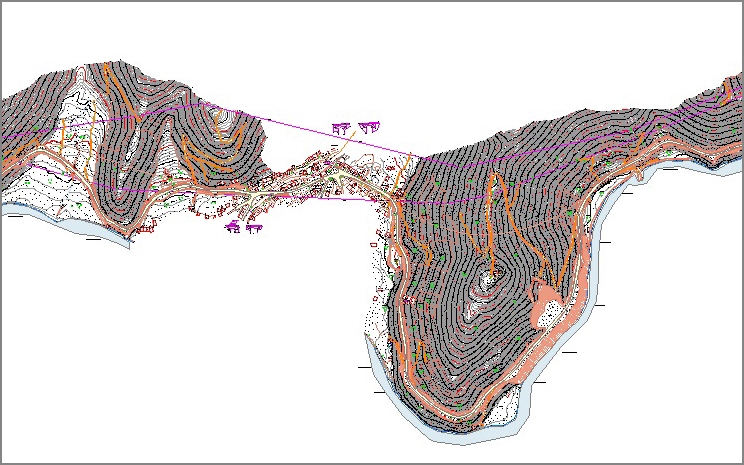Select the small red rectangle on peninsula's west edge
This screenshot has height=465, width=744.
click(378, 294)
